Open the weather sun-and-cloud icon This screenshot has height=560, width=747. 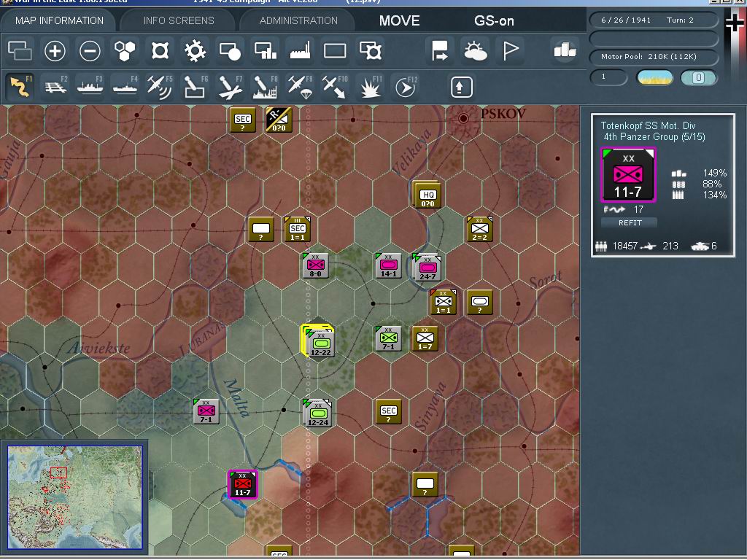(x=475, y=51)
